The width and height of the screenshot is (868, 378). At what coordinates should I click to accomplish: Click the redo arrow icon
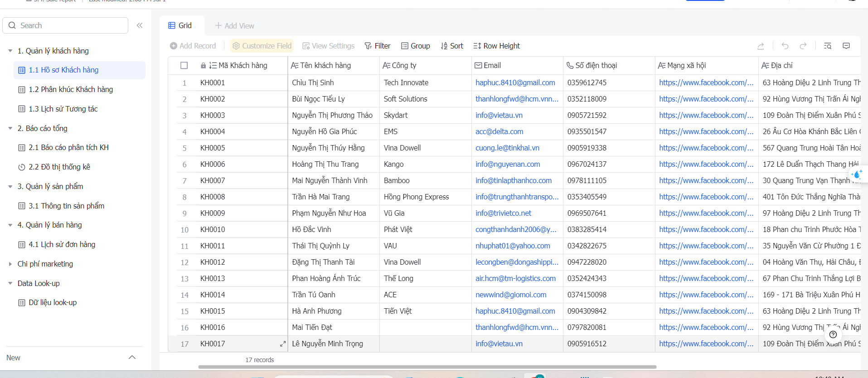pyautogui.click(x=803, y=46)
